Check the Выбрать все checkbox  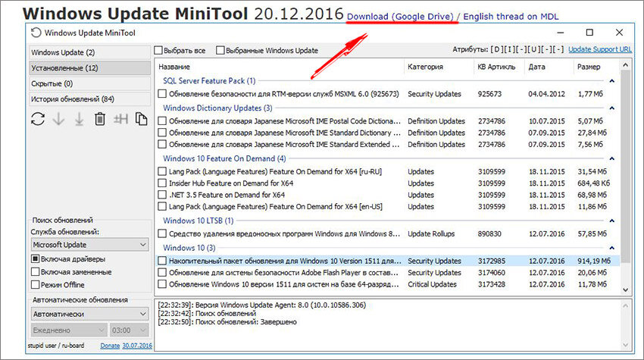tap(158, 50)
